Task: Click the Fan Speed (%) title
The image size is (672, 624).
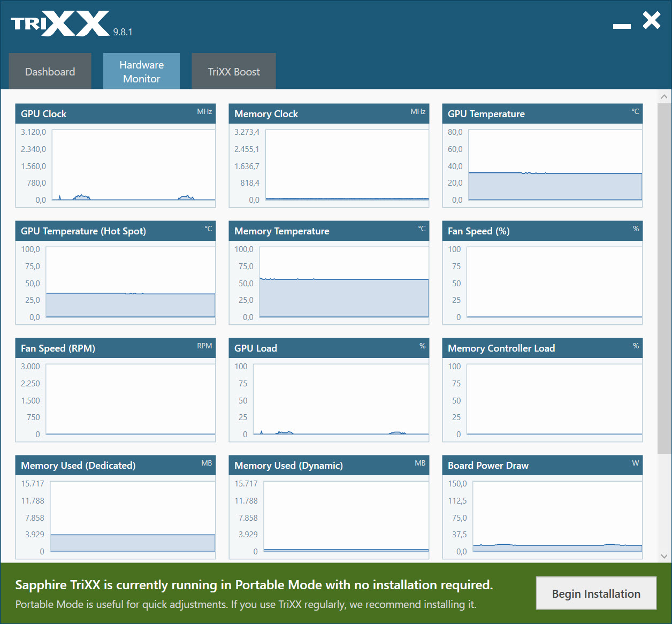Action: [478, 231]
